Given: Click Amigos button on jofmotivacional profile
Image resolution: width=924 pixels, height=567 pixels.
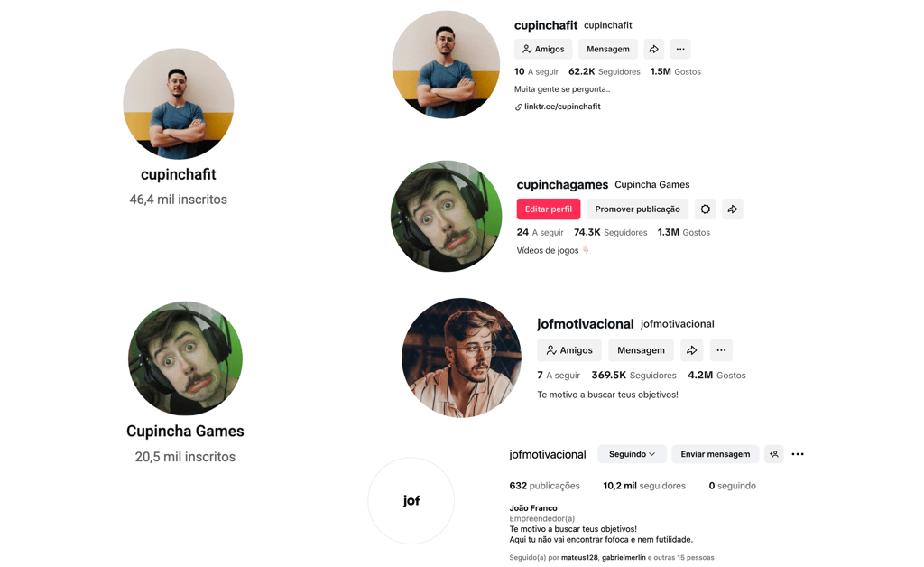Looking at the screenshot, I should point(569,350).
